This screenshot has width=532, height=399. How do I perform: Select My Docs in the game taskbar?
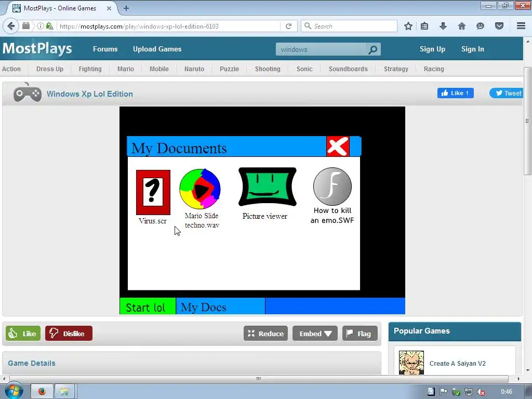click(x=220, y=307)
